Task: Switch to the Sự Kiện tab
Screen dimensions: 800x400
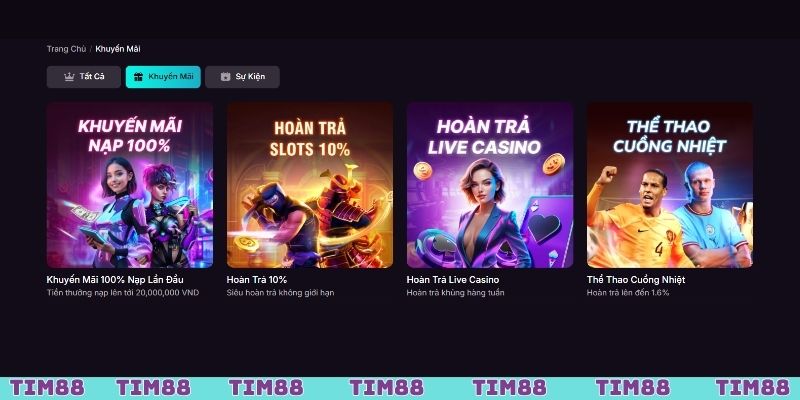Action: coord(242,77)
